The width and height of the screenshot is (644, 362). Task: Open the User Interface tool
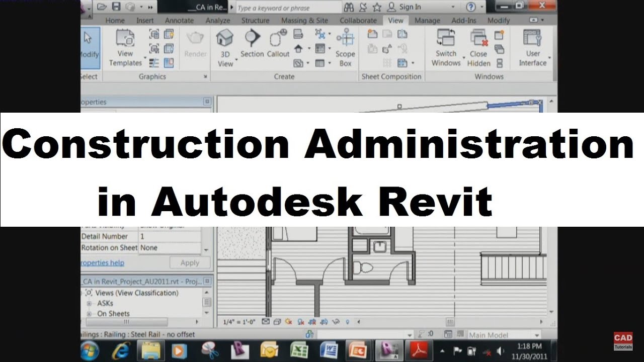pos(533,48)
